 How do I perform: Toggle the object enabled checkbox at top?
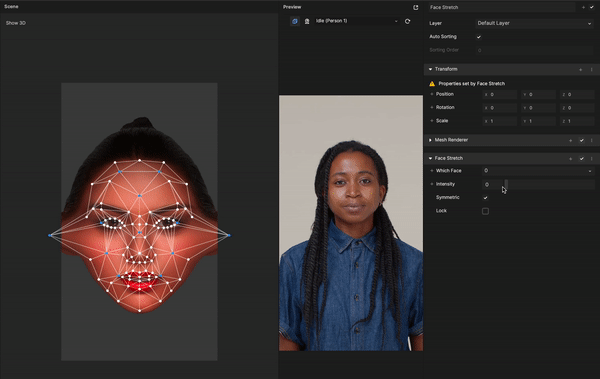pos(592,7)
